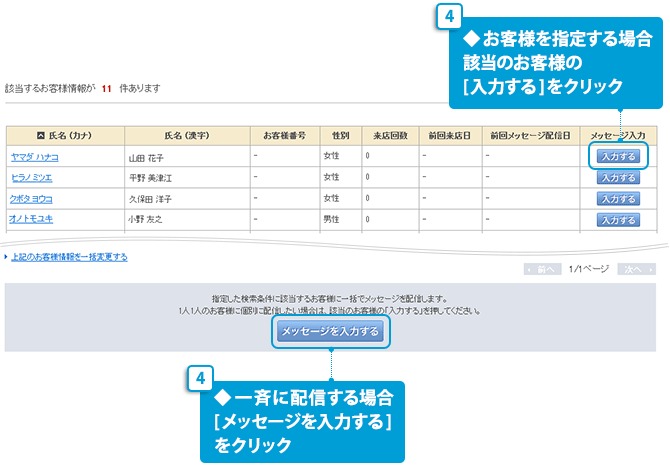
Task: Select the red result count 11
Action: tap(106, 88)
